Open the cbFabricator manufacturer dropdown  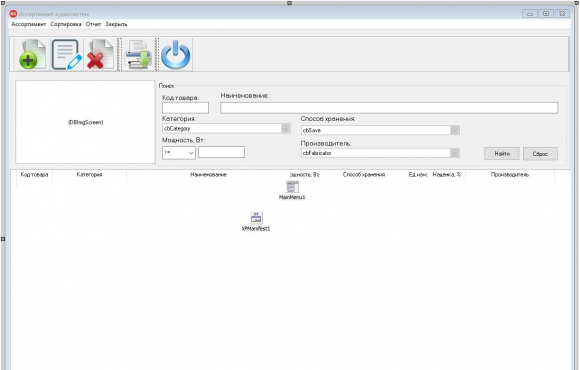[455, 153]
